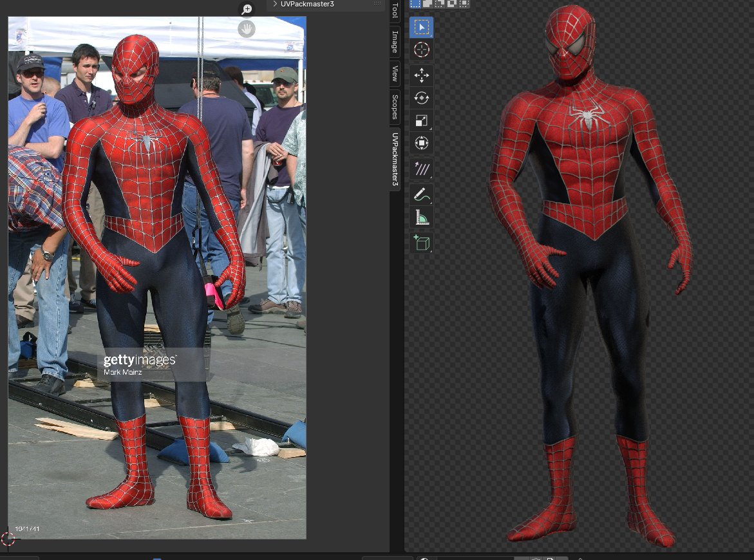This screenshot has height=560, width=754.
Task: Select the diagonal-lines tool below Transform
Action: (422, 169)
